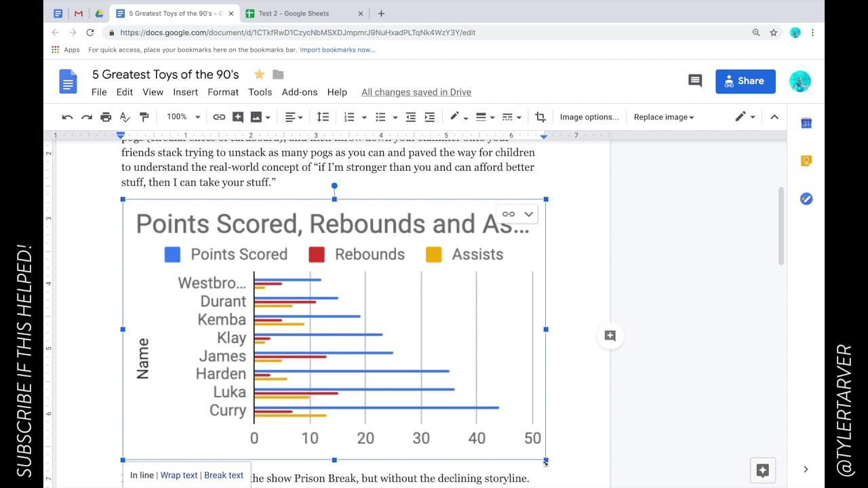
Task: Choose Wrap text image option
Action: point(179,475)
